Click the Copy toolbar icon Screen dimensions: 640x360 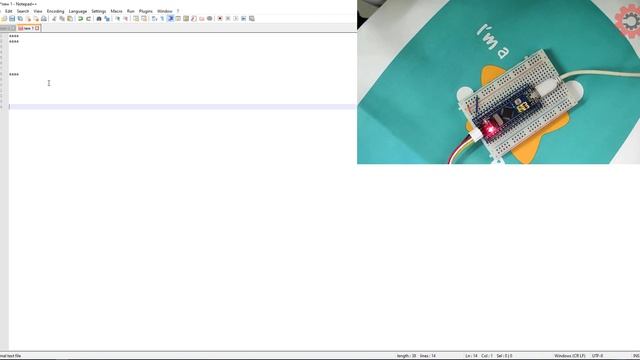(62, 18)
